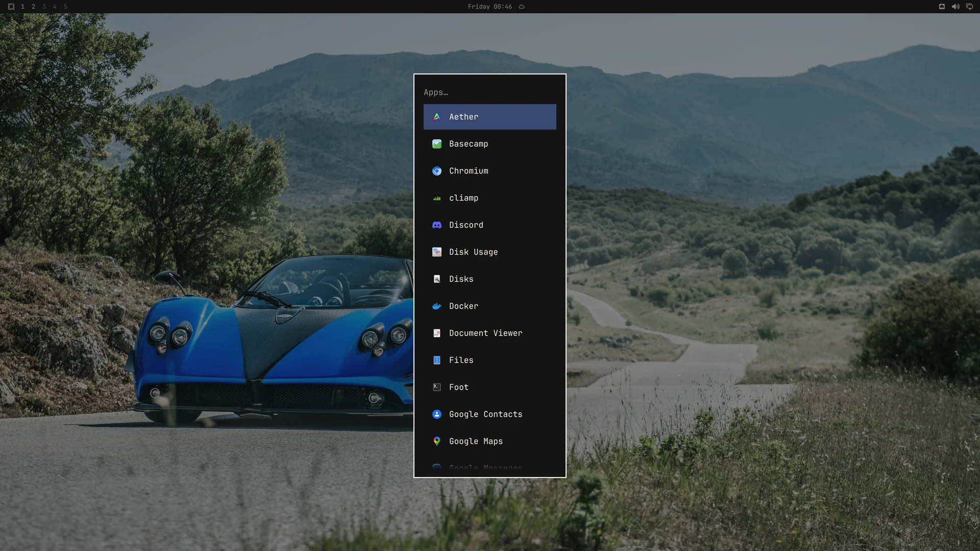The height and width of the screenshot is (551, 980).
Task: Select the partially visible Google Messages entry
Action: tap(490, 467)
